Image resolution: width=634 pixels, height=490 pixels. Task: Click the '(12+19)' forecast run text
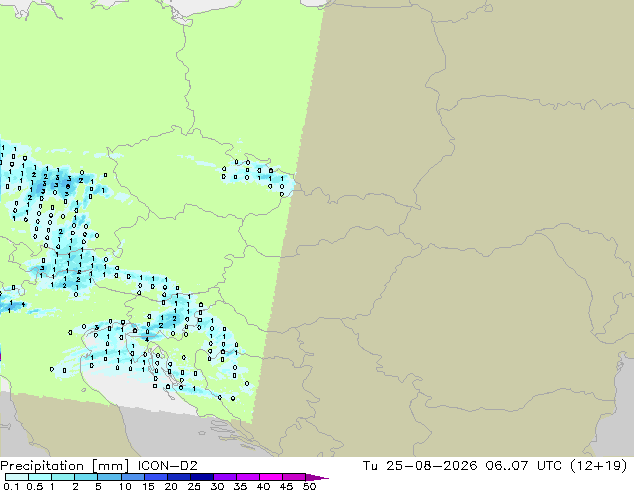(x=599, y=466)
